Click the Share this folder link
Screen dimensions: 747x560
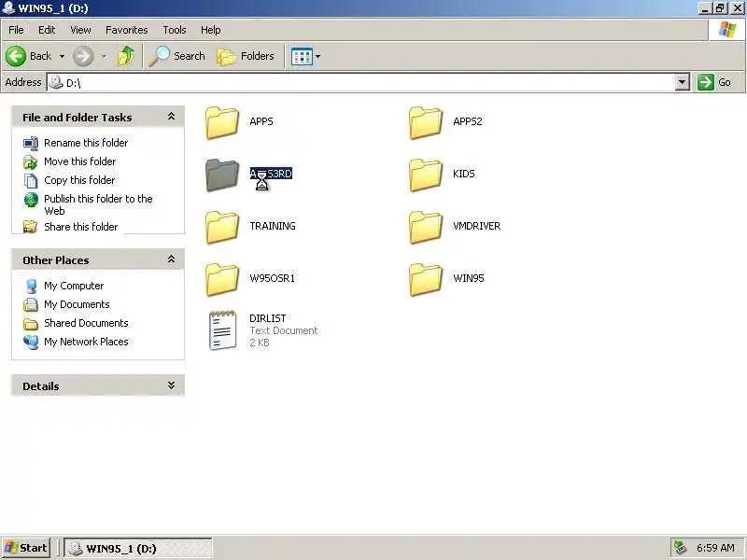tap(80, 227)
